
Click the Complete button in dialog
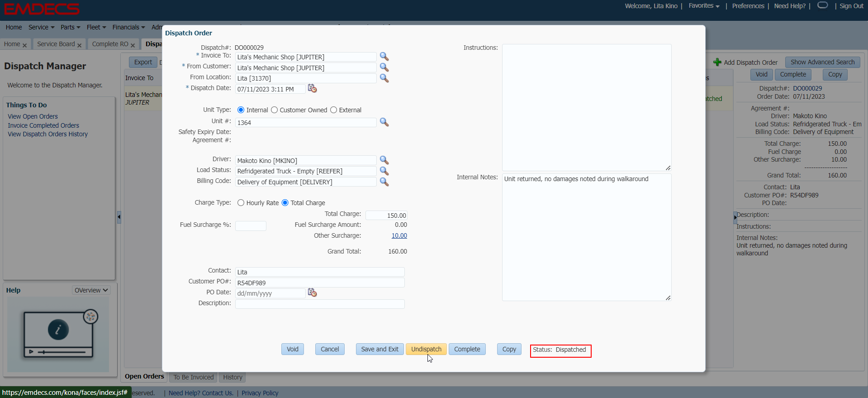click(467, 349)
